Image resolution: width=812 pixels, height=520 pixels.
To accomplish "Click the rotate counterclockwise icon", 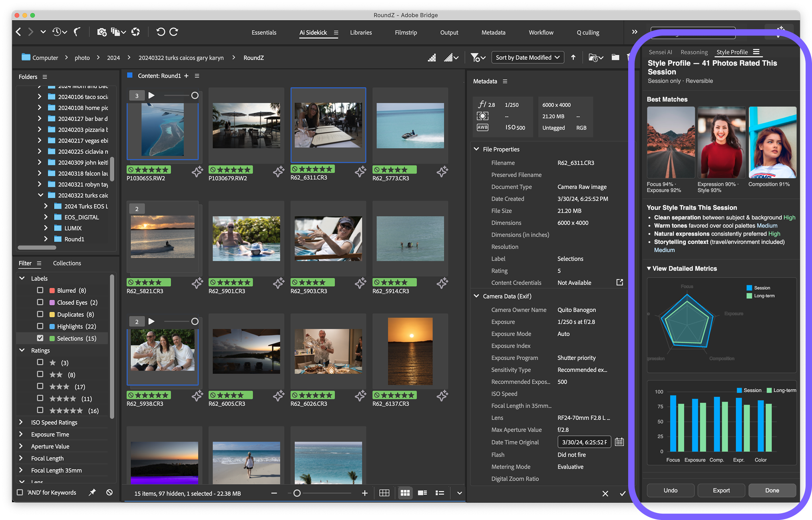I will (160, 32).
